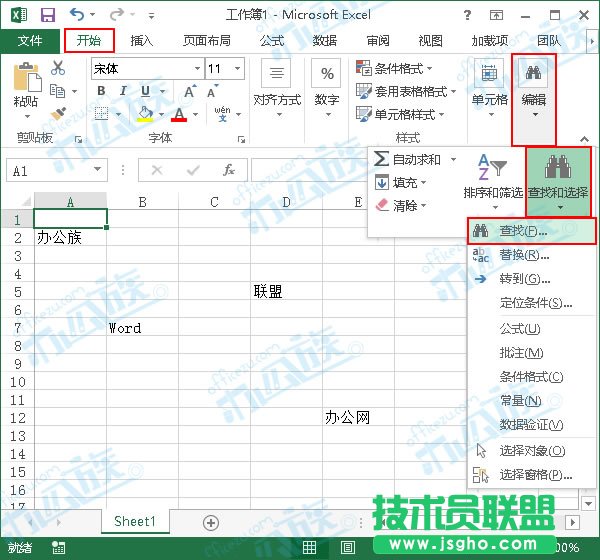600x560 pixels.
Task: Select Data Validation (数据验证) item
Action: click(x=532, y=424)
